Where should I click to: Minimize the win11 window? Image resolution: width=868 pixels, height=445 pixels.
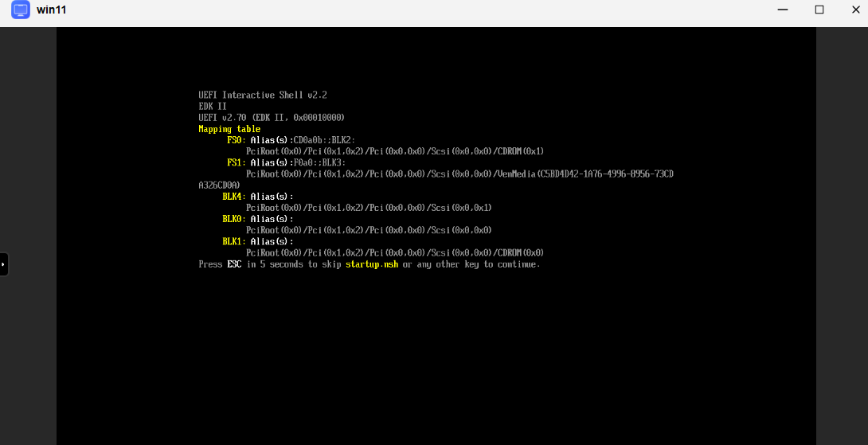pos(782,10)
